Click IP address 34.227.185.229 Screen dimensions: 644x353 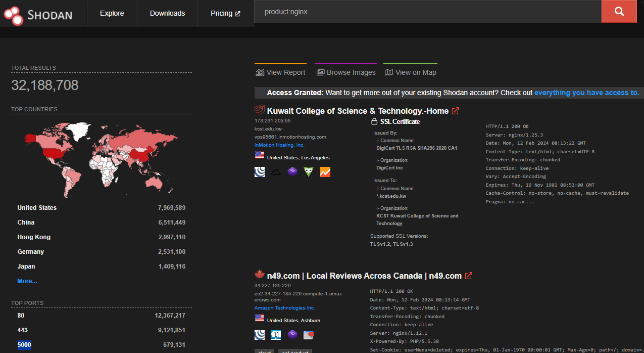click(272, 285)
